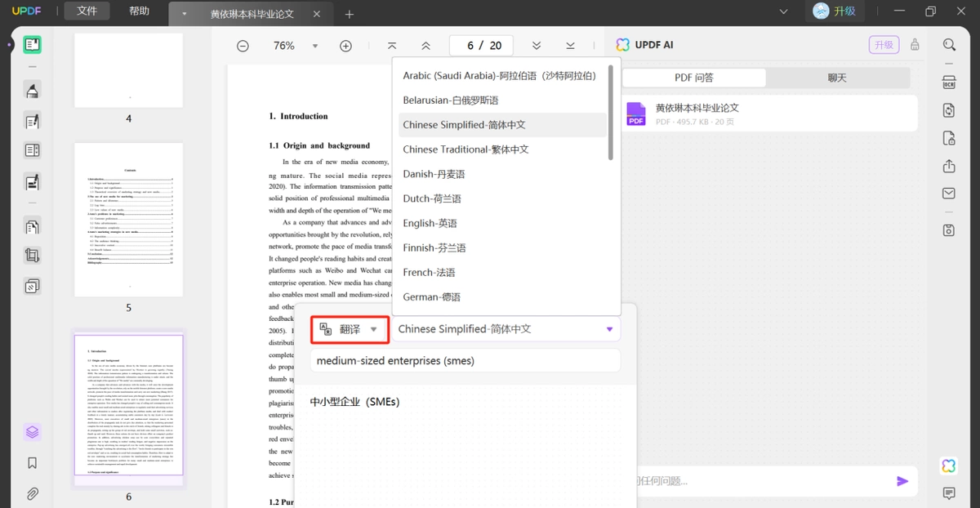980x508 pixels.
Task: Open the Comment highlighter tool
Action: point(33,91)
